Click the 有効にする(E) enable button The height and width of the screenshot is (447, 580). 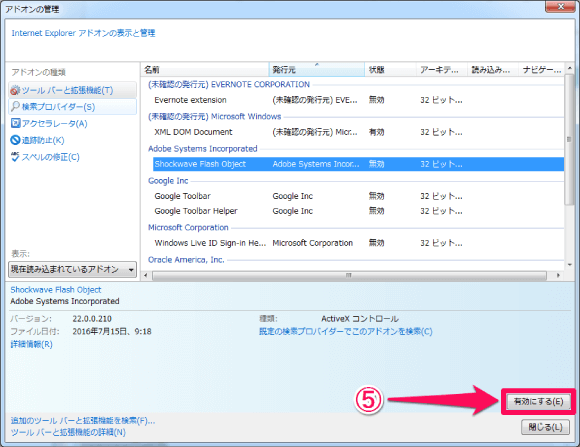click(x=538, y=401)
